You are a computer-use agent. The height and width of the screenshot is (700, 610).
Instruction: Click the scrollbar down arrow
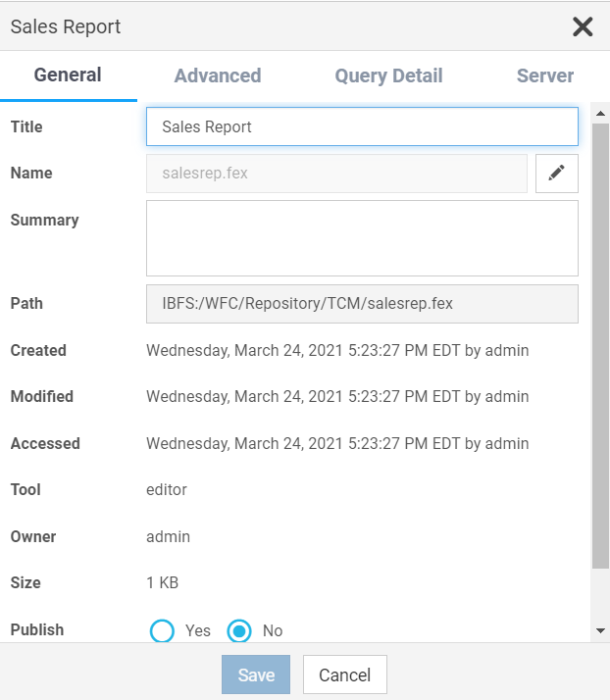[x=601, y=631]
